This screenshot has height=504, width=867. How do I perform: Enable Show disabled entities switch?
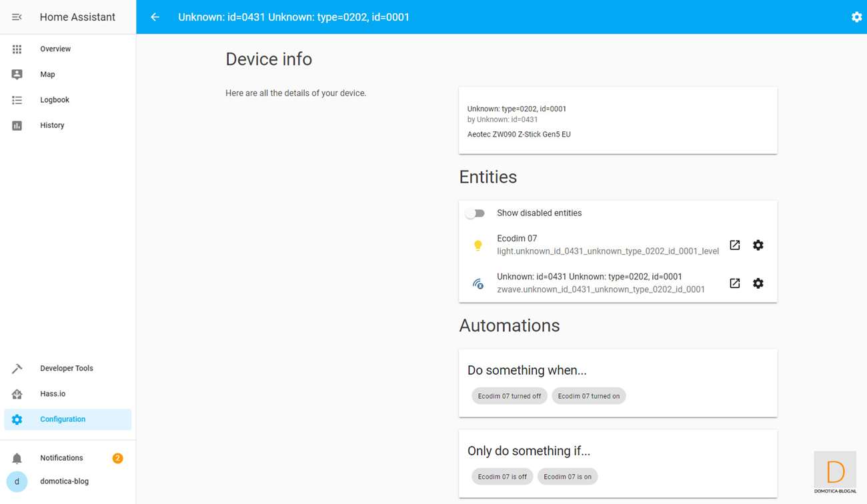click(x=475, y=213)
